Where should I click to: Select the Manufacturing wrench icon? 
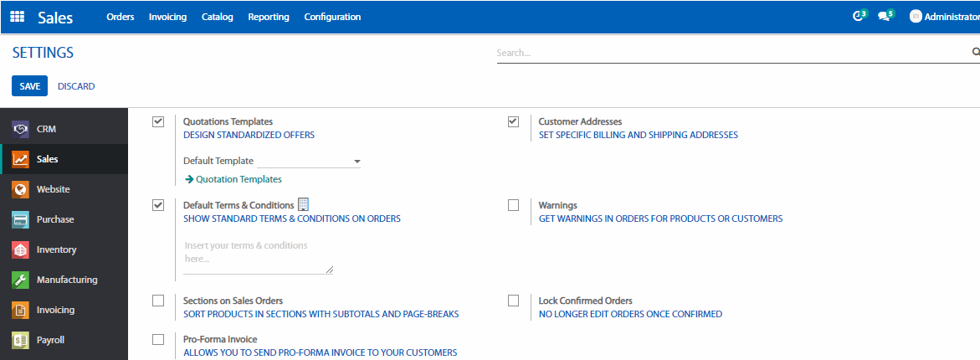(x=21, y=280)
